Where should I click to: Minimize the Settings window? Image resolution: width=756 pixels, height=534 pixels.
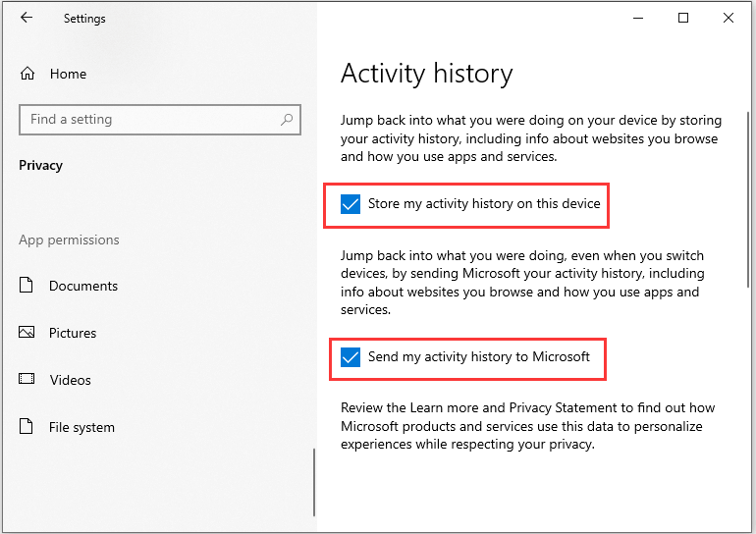(638, 18)
